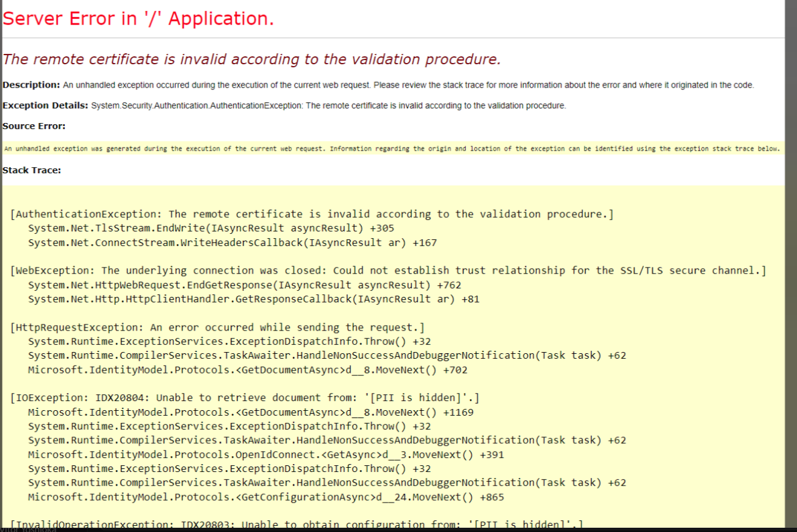797x532 pixels.
Task: Click the InvalidOperationException IDX20803 line
Action: click(x=297, y=525)
